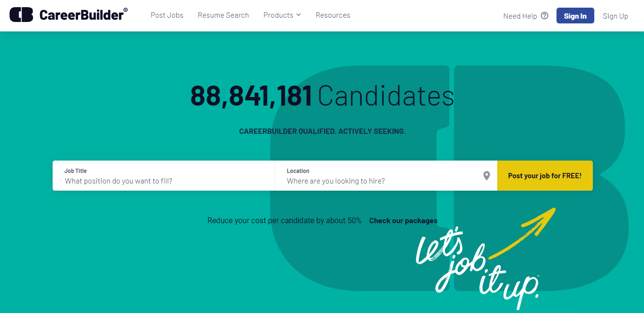
Task: Open the Check our packages link
Action: tap(403, 221)
